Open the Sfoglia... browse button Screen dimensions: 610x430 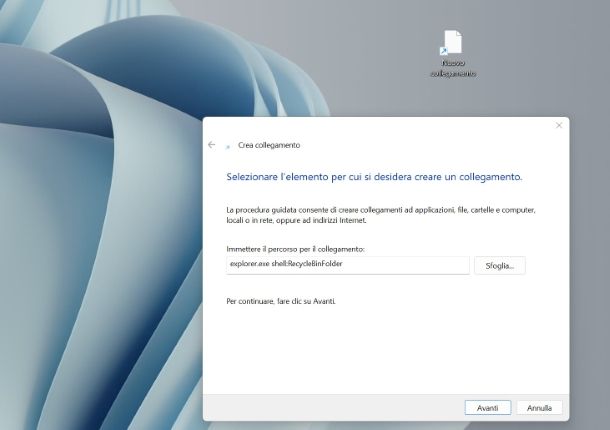500,266
